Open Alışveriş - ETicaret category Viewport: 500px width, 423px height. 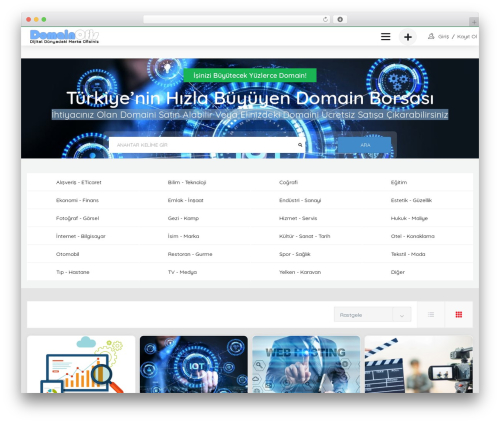(x=79, y=182)
